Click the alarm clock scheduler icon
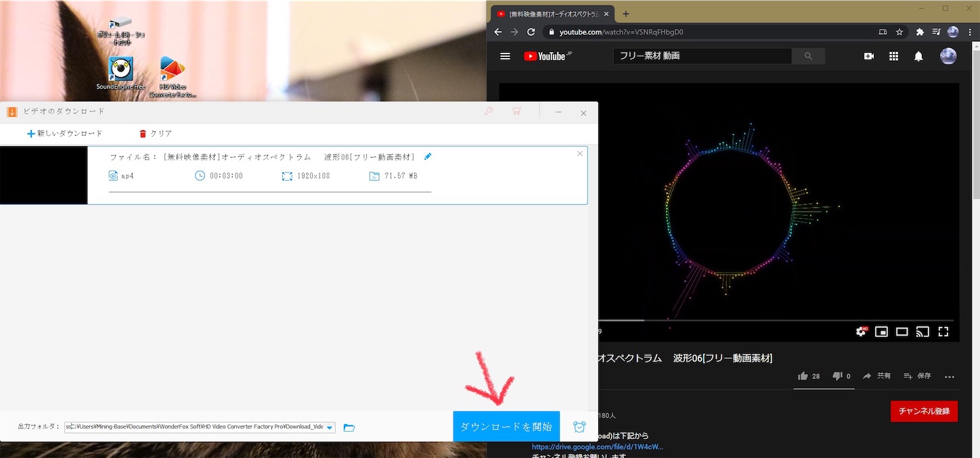Viewport: 980px width, 458px height. [579, 427]
